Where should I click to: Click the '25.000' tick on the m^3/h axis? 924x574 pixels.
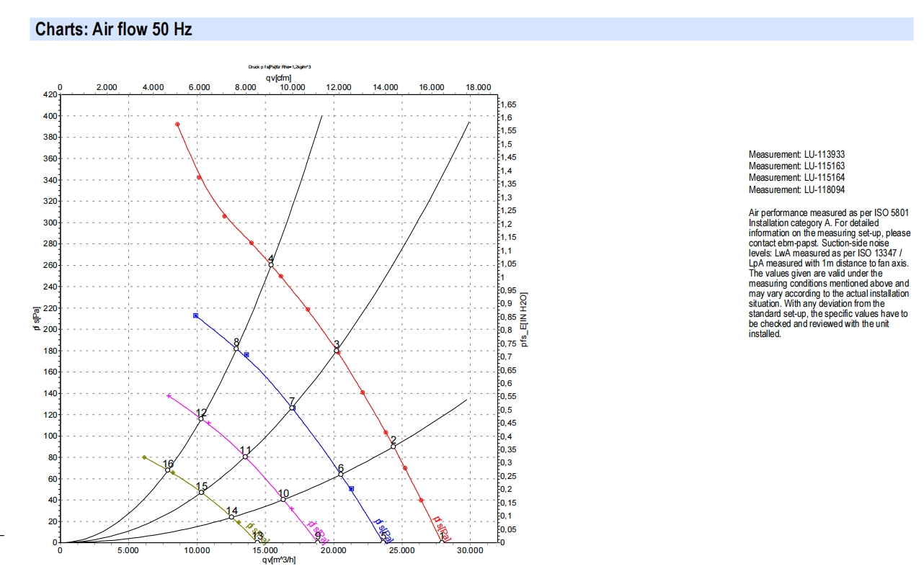click(x=401, y=551)
